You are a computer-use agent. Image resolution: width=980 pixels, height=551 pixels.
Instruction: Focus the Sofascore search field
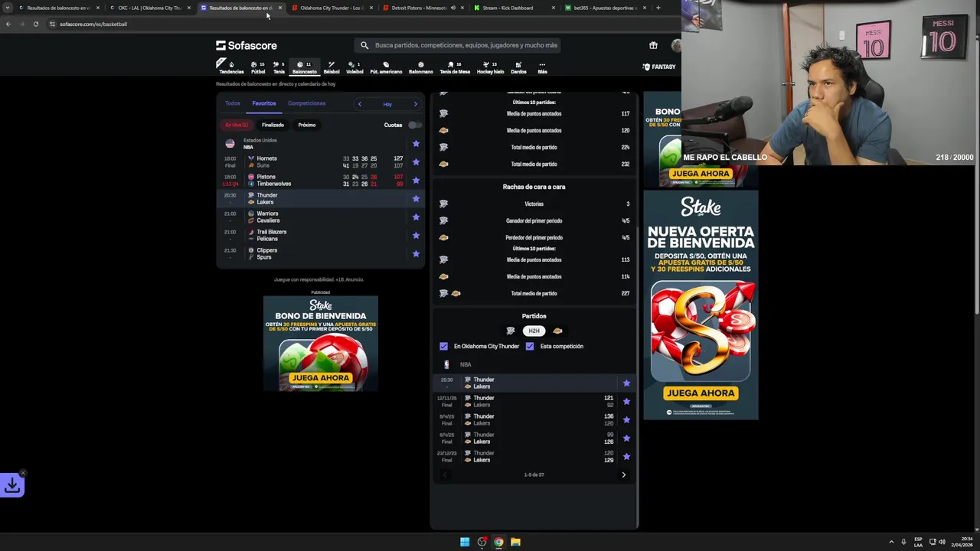click(459, 45)
